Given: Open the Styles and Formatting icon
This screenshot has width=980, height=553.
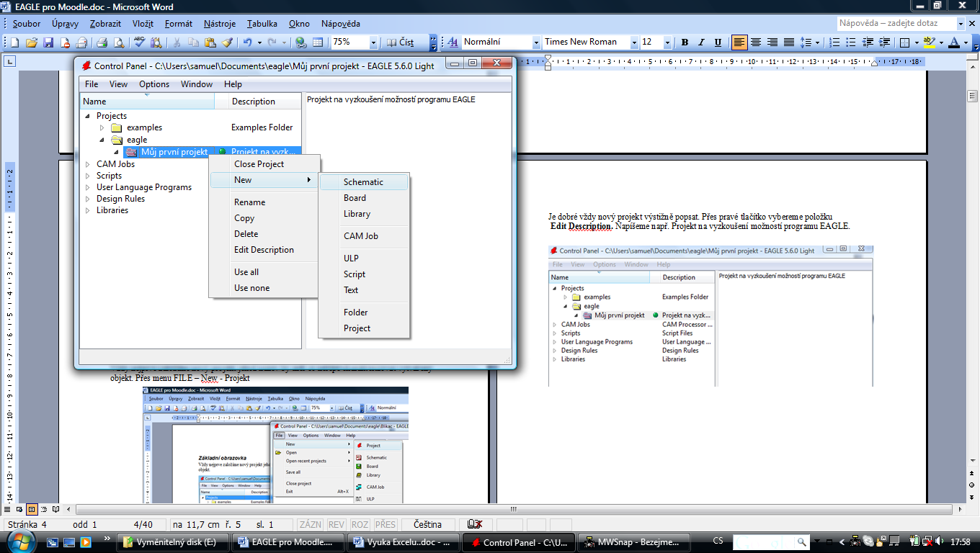Looking at the screenshot, I should pos(453,42).
